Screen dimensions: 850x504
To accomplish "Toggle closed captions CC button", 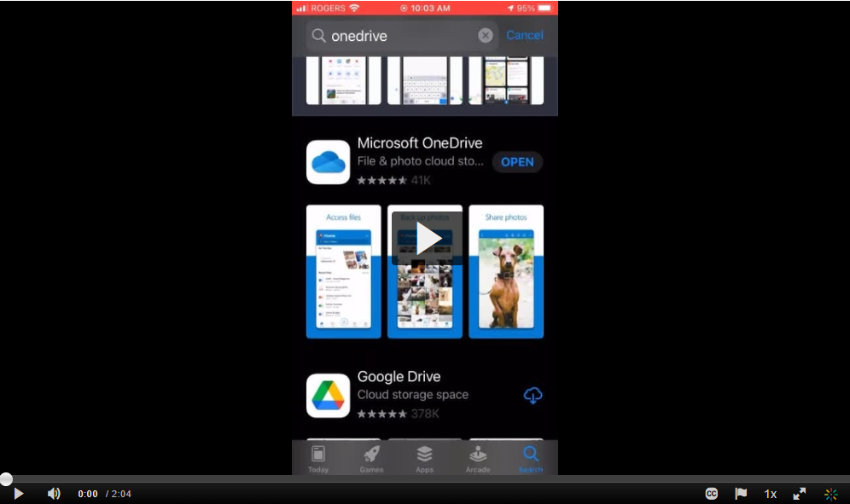I will tap(711, 494).
